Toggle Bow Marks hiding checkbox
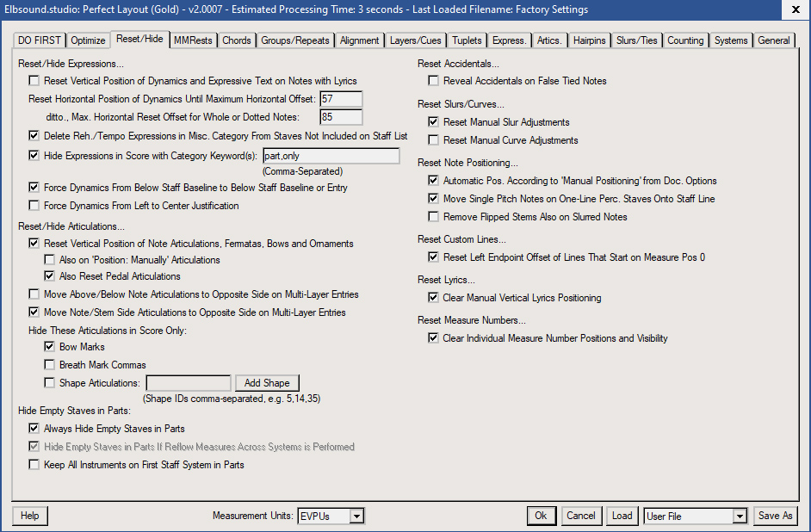The width and height of the screenshot is (811, 532). click(x=50, y=347)
